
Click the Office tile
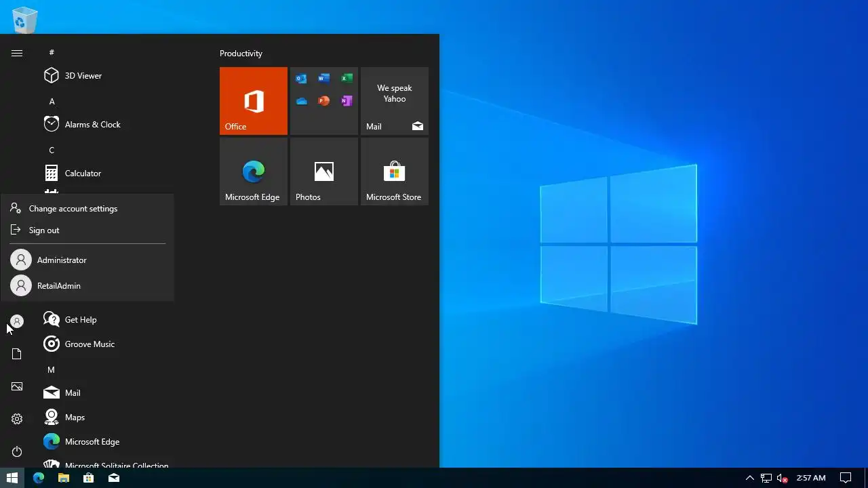254,101
